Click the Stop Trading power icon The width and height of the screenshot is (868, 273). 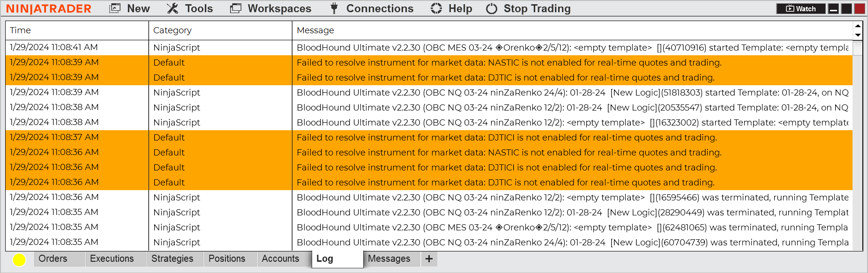tap(492, 8)
